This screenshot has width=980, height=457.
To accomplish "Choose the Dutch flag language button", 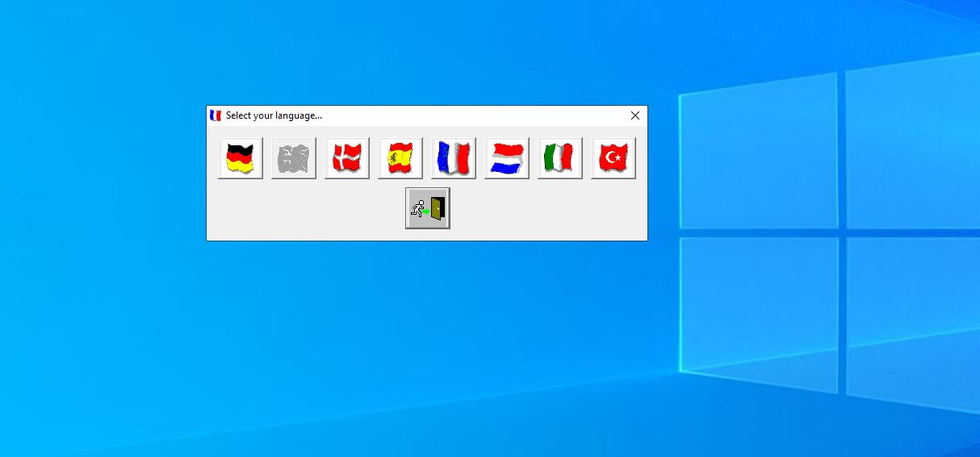I will (x=507, y=157).
